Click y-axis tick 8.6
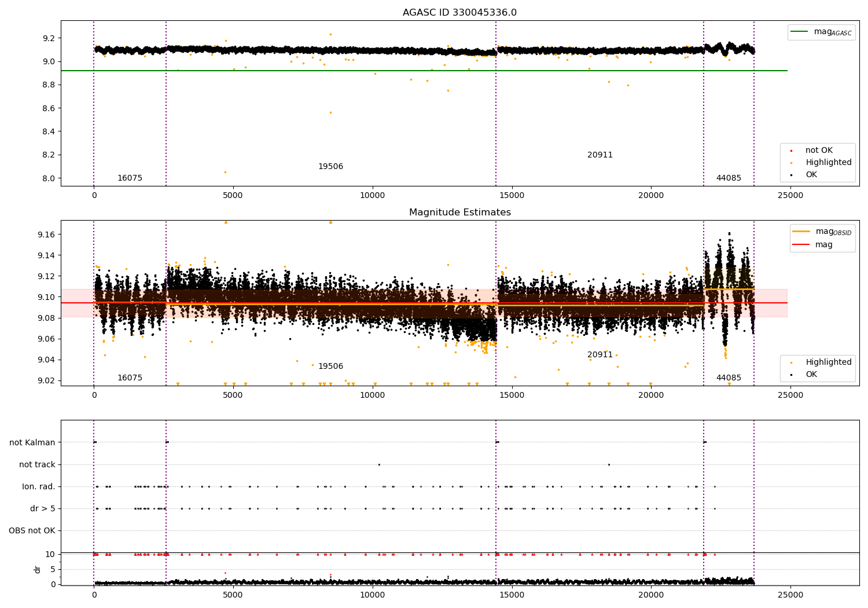868x608 pixels. pos(49,108)
